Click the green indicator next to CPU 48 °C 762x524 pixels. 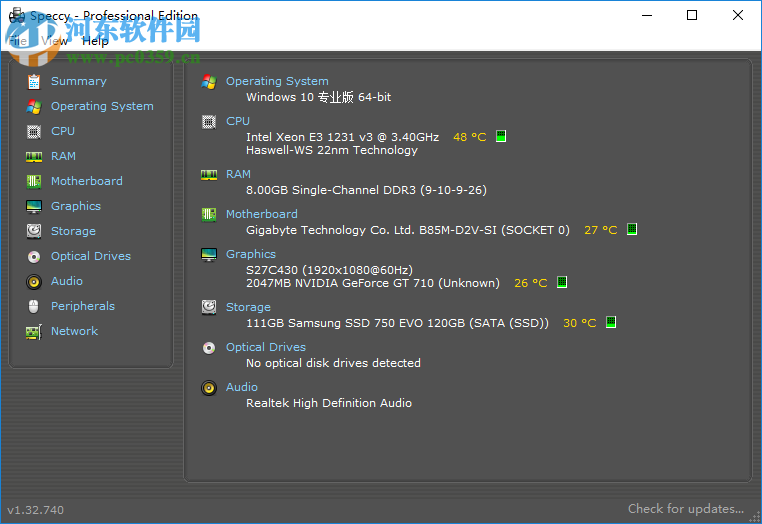click(501, 136)
